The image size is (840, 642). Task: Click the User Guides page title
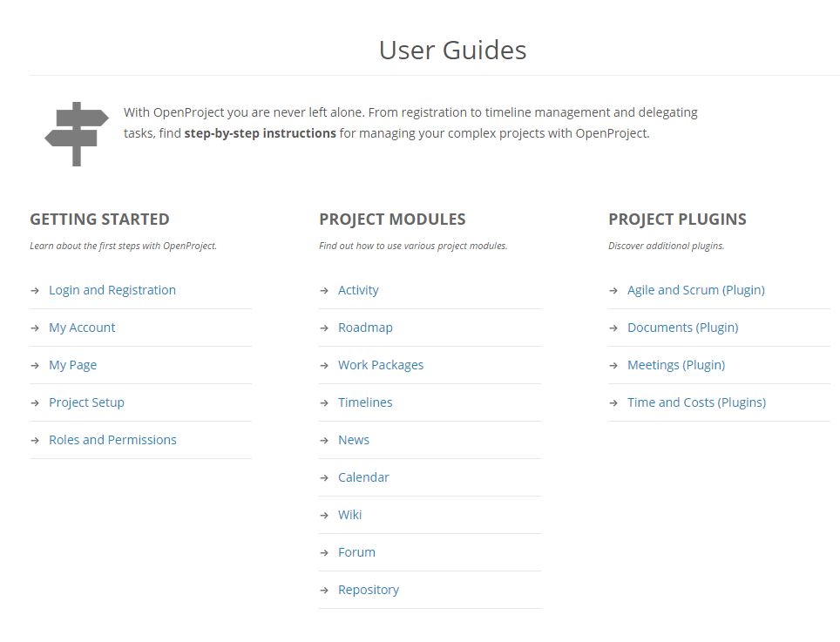tap(451, 50)
